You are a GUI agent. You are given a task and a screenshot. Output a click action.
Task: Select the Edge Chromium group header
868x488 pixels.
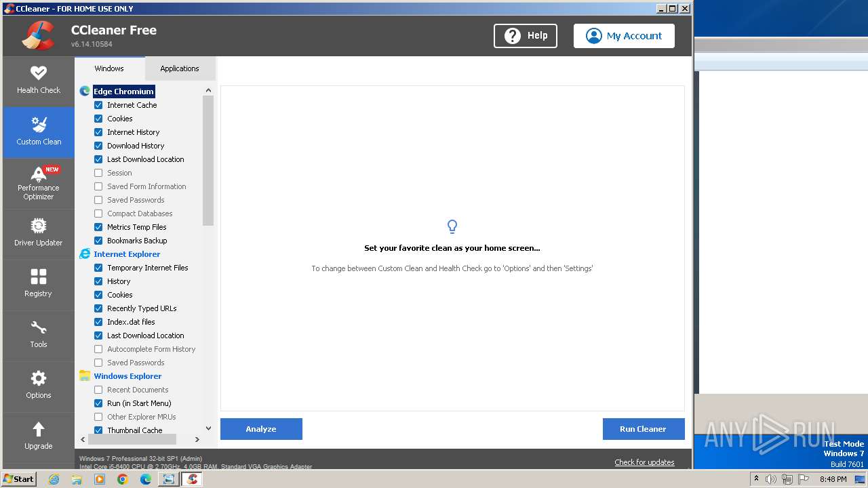pos(123,91)
